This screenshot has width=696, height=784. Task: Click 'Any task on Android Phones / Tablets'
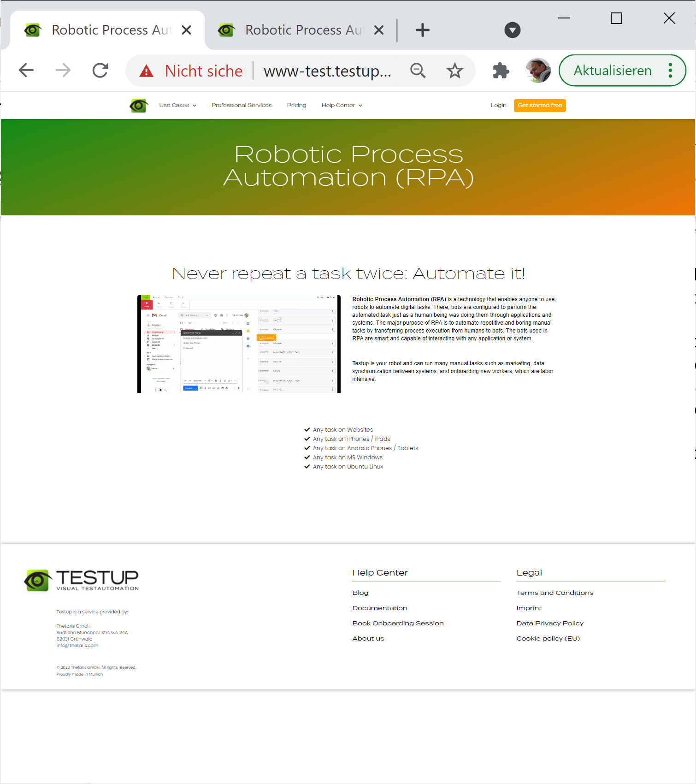pos(366,448)
